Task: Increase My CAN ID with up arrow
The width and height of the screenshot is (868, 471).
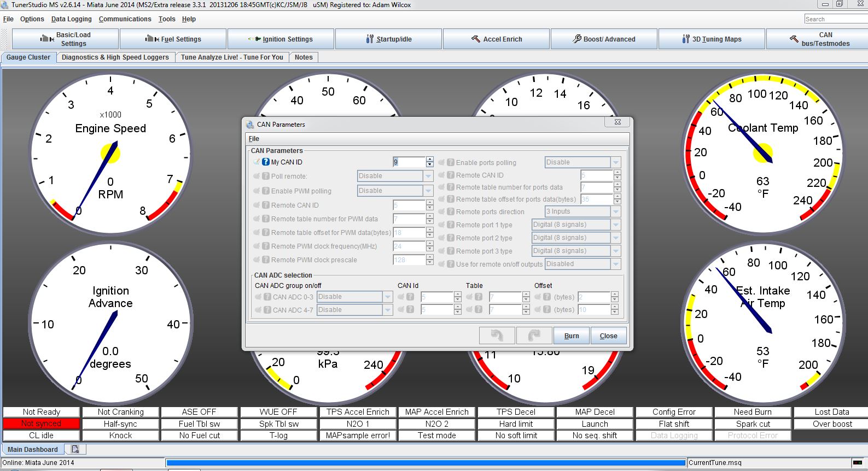Action: pyautogui.click(x=430, y=159)
